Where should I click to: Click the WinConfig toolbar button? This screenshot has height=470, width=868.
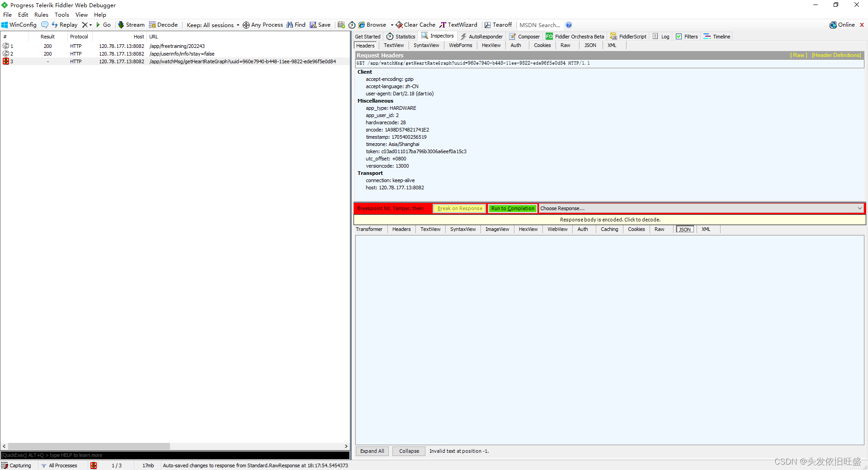coord(19,25)
